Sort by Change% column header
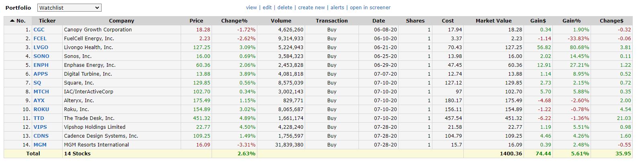This screenshot has width=644, height=163. [234, 21]
